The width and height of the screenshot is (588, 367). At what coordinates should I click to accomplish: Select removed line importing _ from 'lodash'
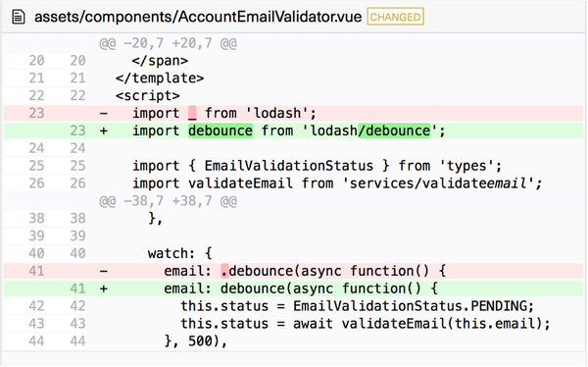click(293, 113)
